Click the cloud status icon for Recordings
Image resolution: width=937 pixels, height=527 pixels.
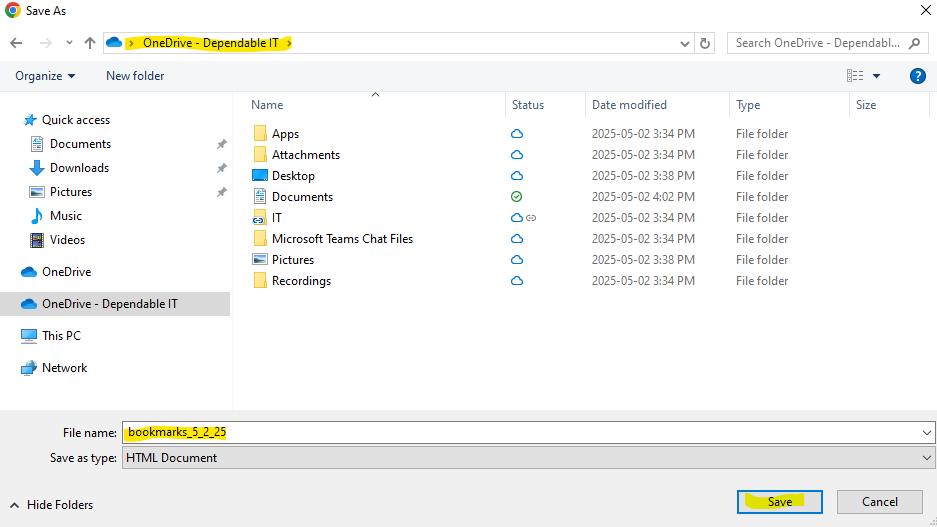[x=517, y=281]
